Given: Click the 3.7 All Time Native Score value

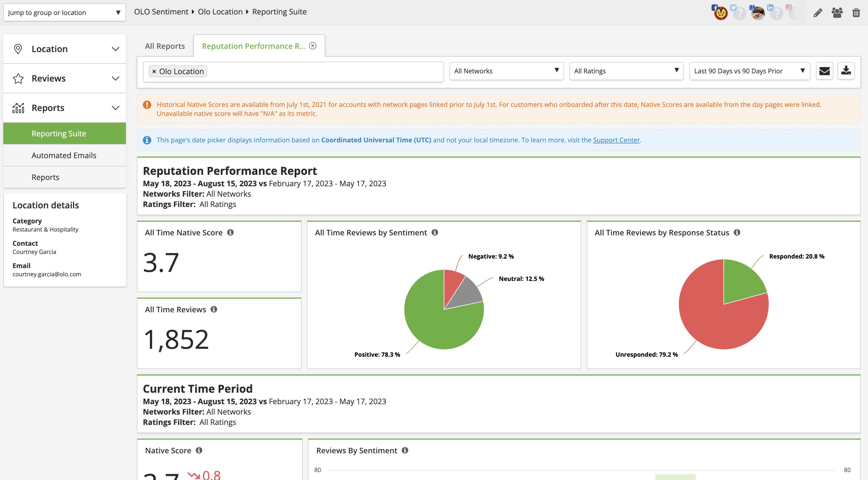Looking at the screenshot, I should (161, 263).
